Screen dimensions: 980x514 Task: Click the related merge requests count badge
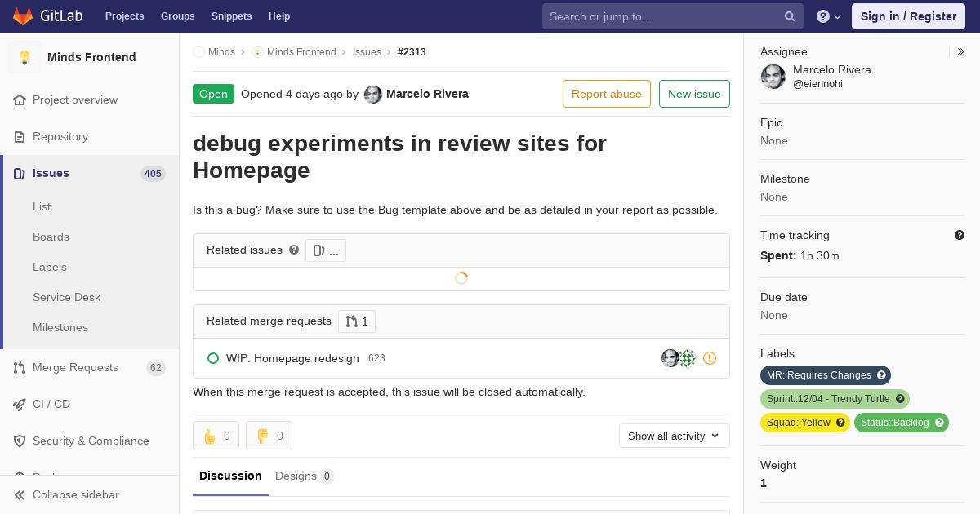357,321
